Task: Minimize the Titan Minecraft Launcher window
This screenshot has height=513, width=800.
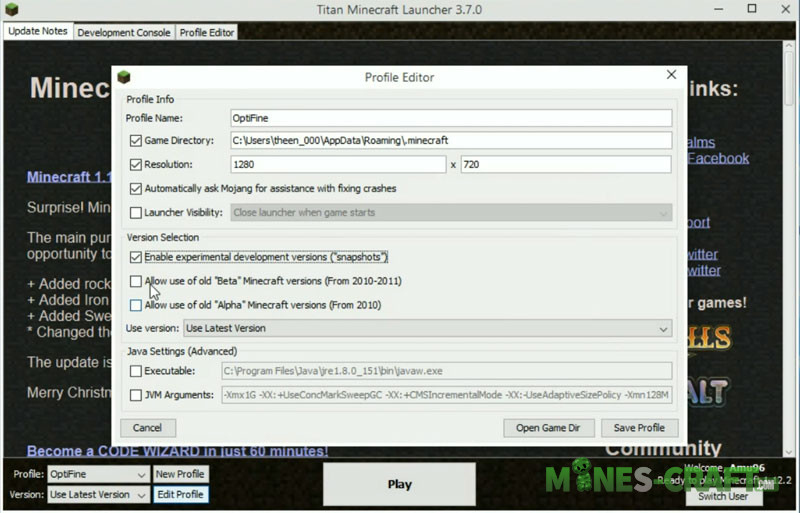Action: 719,9
